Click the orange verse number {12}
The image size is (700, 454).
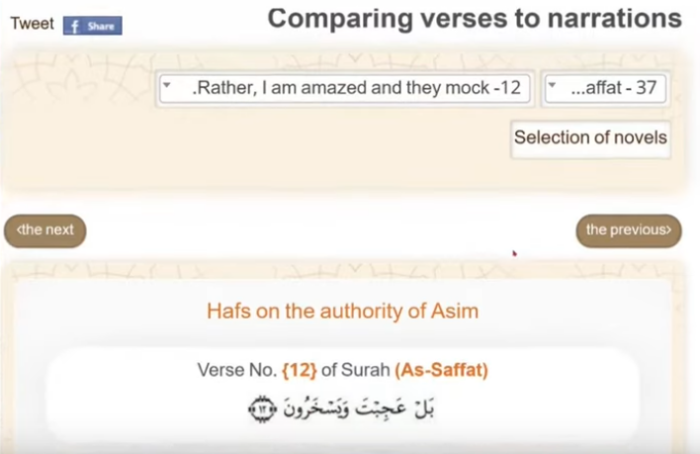tap(300, 370)
